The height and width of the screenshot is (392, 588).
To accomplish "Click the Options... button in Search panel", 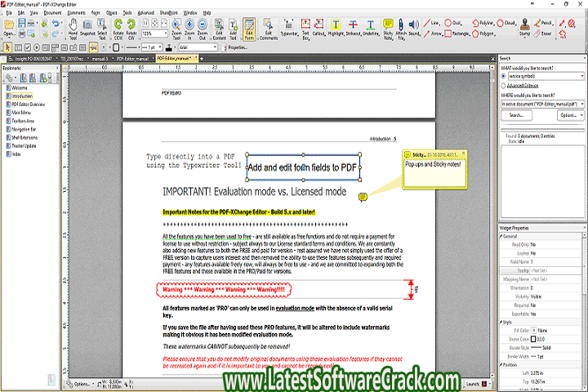I will [x=569, y=115].
